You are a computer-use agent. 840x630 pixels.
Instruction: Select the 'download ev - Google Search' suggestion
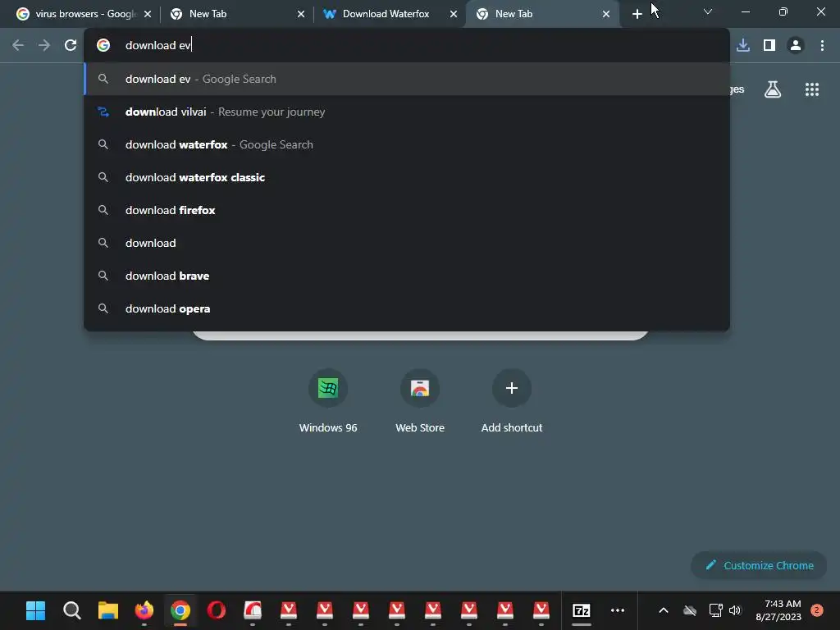(x=407, y=79)
